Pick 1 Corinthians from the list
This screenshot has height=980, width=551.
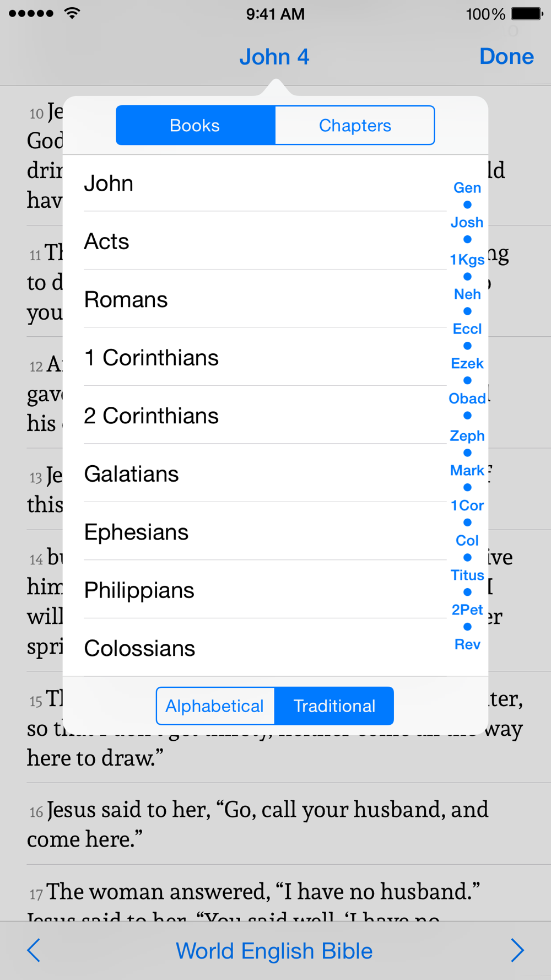pyautogui.click(x=265, y=358)
